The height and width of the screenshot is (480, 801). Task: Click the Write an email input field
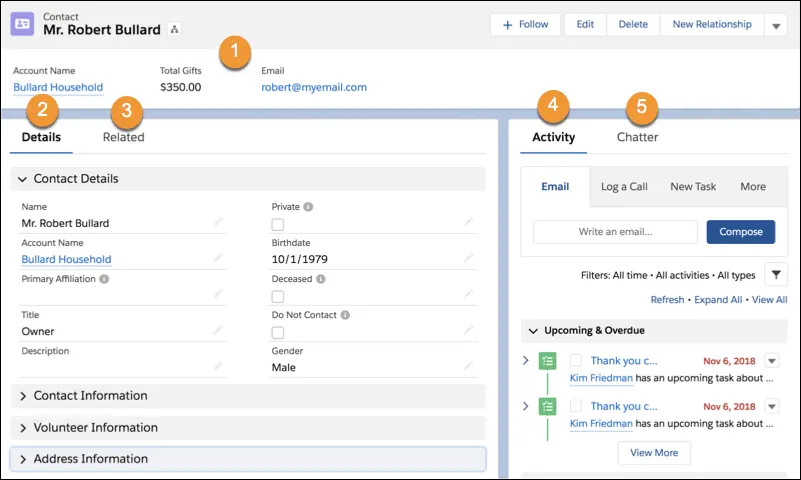(615, 232)
